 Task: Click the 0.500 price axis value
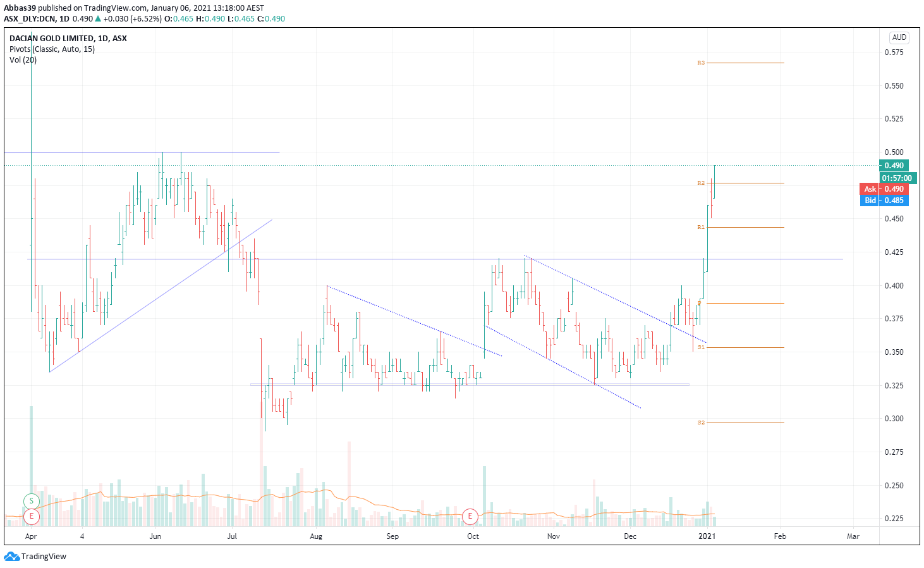click(x=894, y=152)
